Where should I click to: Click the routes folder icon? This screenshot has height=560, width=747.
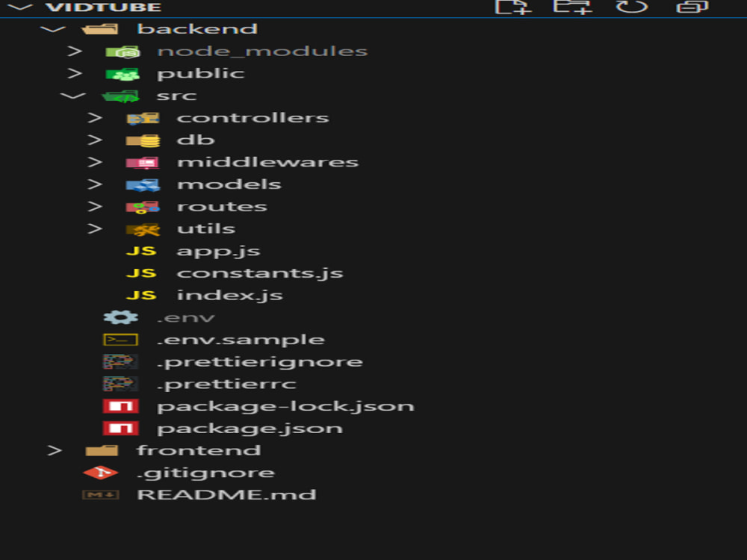[x=143, y=207]
